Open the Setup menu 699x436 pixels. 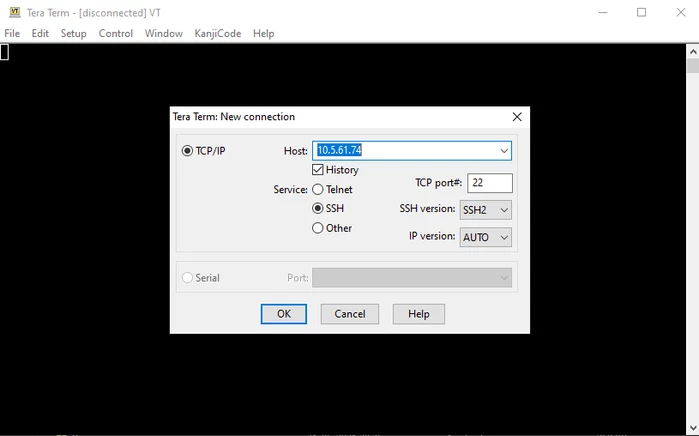pos(74,33)
